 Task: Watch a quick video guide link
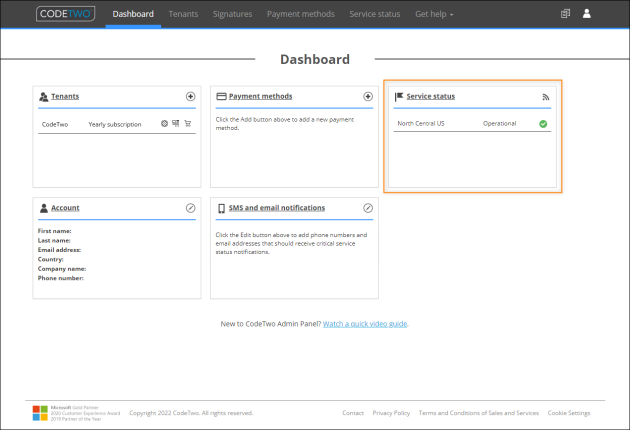pos(365,324)
